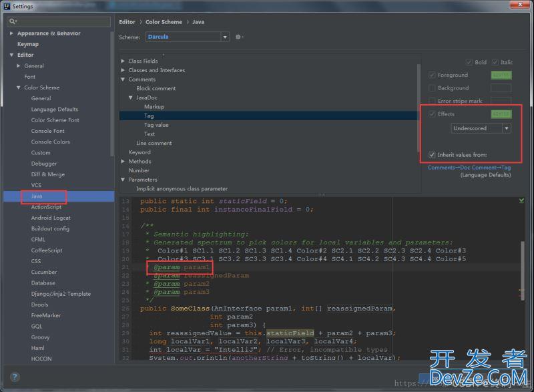Select Groovy in sidebar list
The width and height of the screenshot is (534, 392).
[x=40, y=337]
